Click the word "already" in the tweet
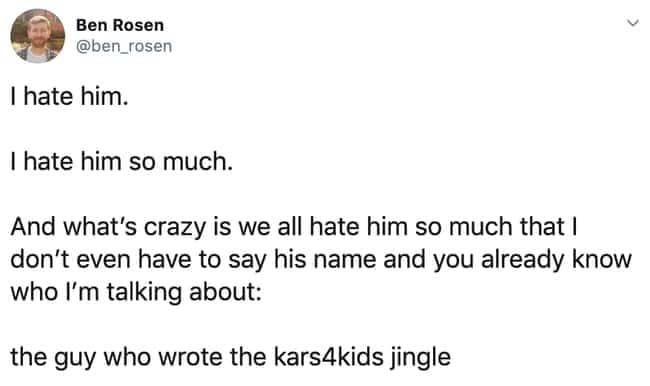Viewport: 650px width, 386px height. [523, 261]
